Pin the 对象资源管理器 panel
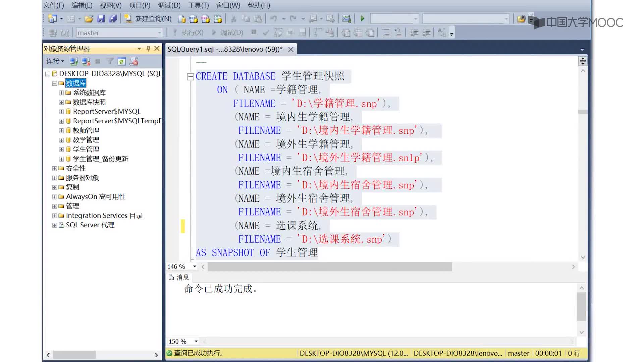644x362 pixels. [x=148, y=49]
